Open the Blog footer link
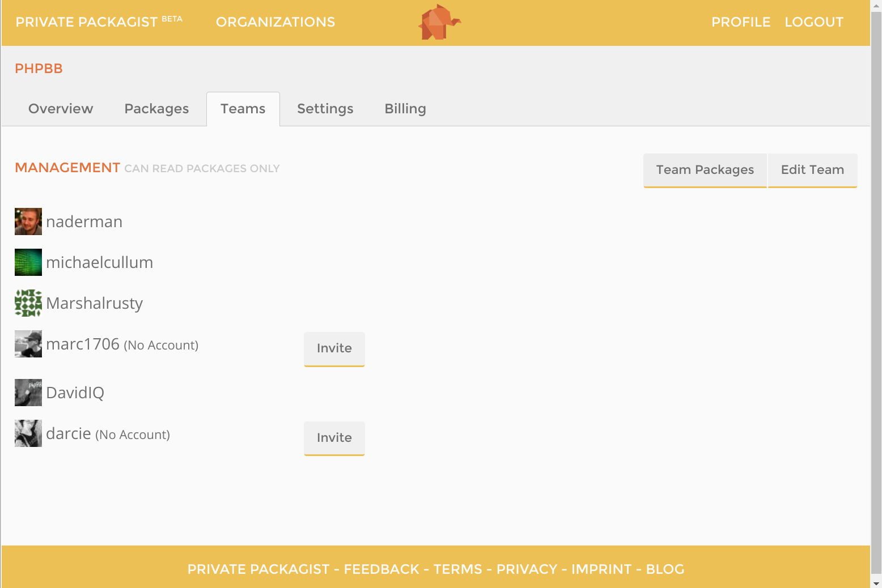882x588 pixels. click(665, 569)
